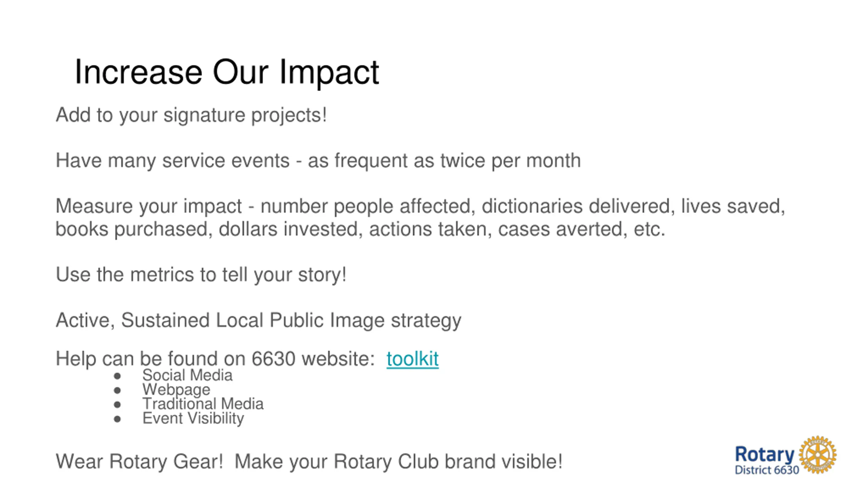
Task: Click the Rotary gear wheel emblem
Action: pyautogui.click(x=817, y=455)
